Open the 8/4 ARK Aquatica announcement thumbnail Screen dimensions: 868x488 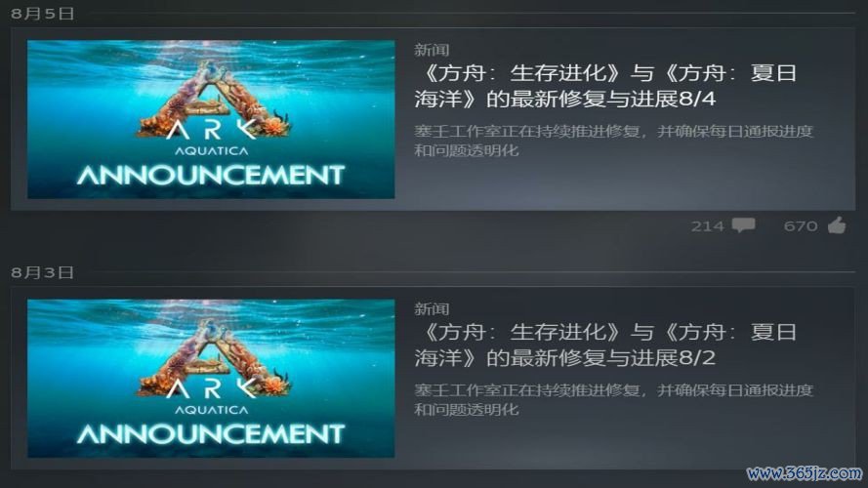pos(211,119)
